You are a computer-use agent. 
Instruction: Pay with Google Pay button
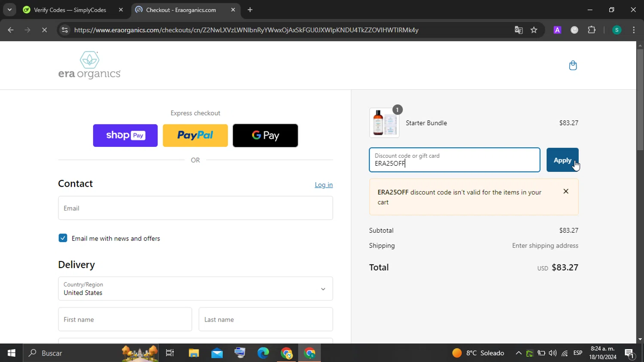pos(265,136)
